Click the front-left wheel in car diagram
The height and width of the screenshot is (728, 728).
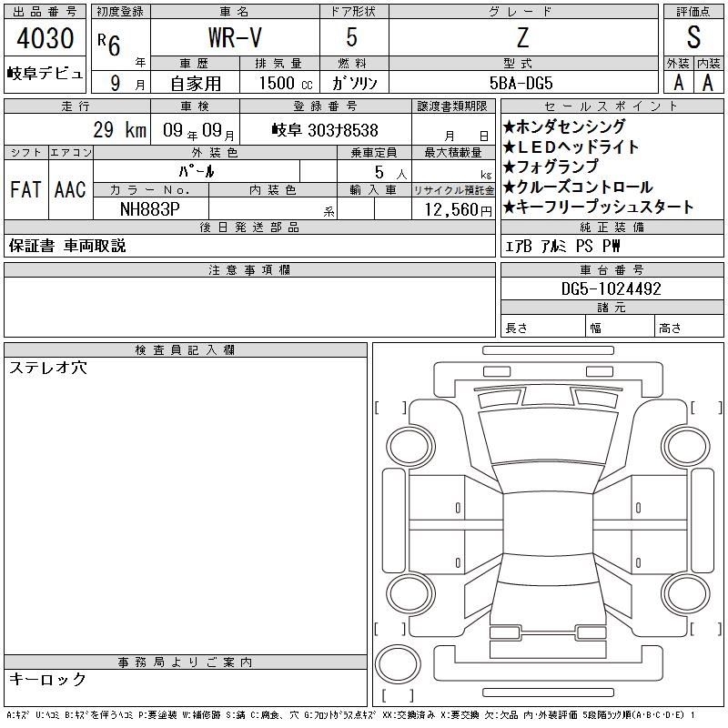[409, 446]
